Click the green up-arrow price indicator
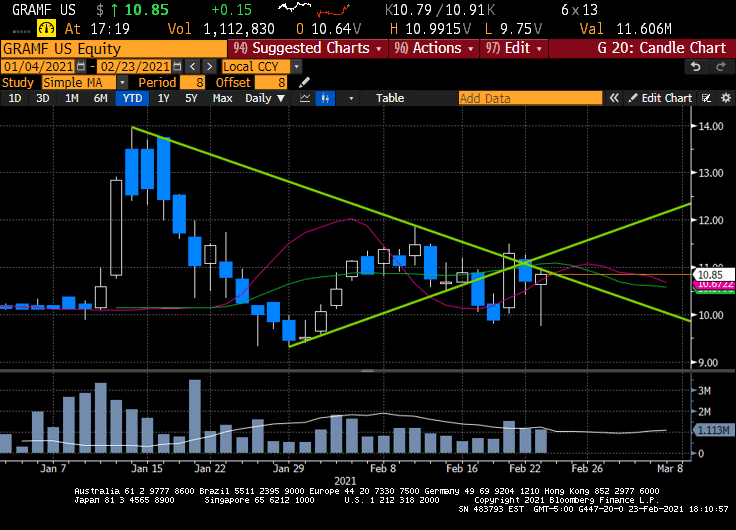The image size is (736, 530). [115, 10]
